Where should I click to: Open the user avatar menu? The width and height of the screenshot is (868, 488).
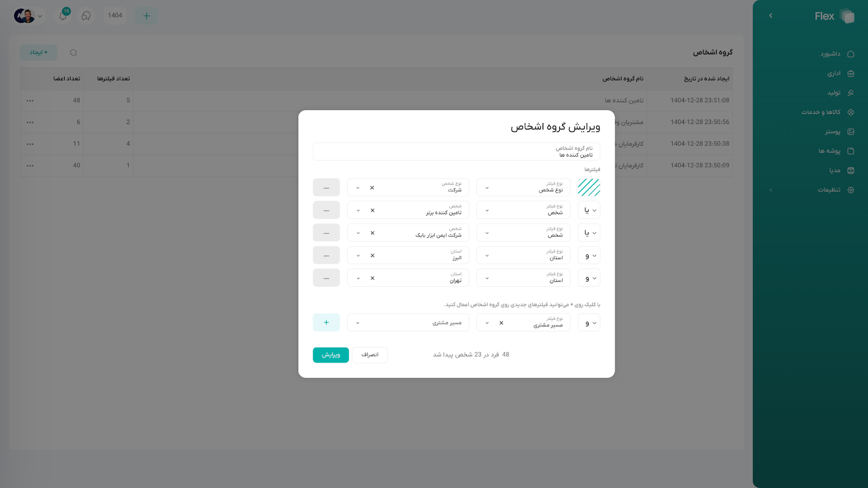click(x=24, y=16)
